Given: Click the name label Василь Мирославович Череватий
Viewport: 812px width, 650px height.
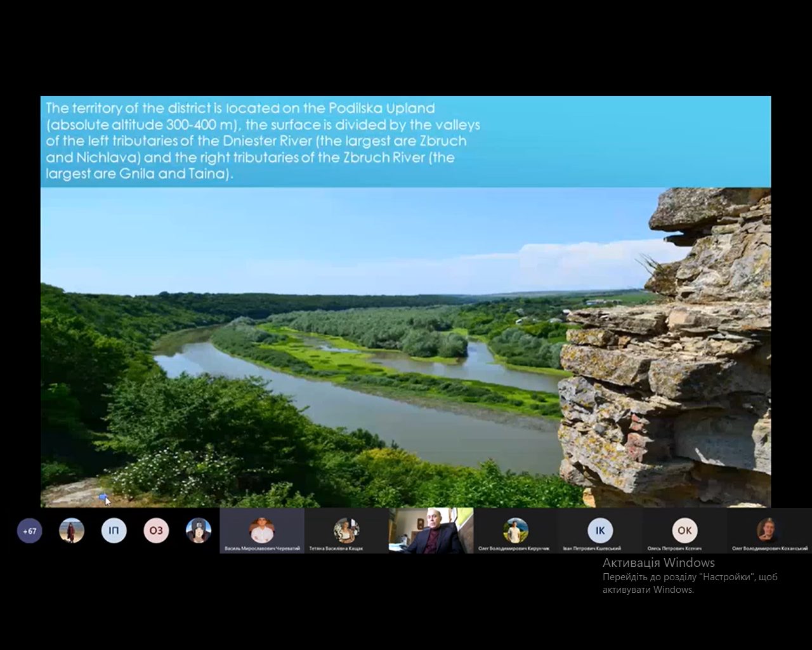Looking at the screenshot, I should tap(262, 548).
